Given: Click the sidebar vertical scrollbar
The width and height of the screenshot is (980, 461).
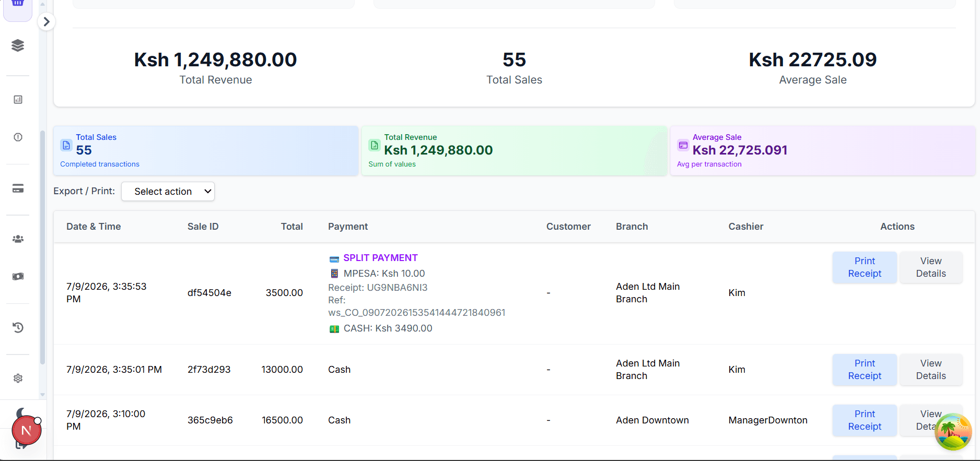Looking at the screenshot, I should click(x=42, y=248).
